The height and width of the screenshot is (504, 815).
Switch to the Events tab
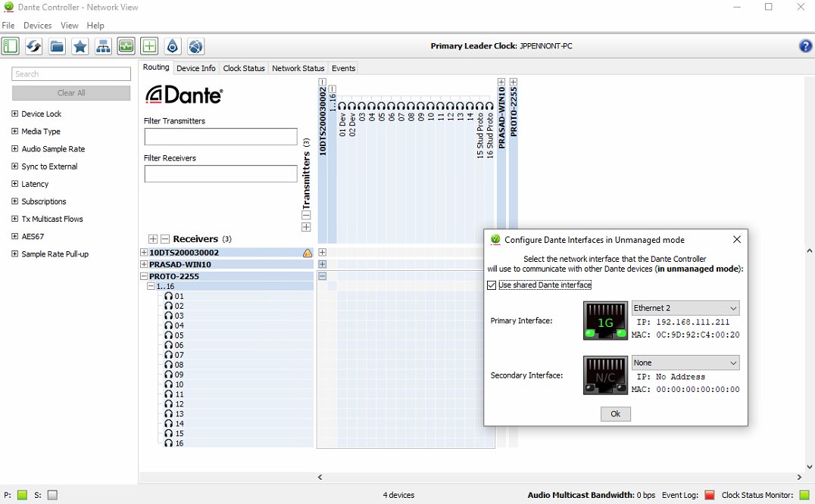(x=344, y=69)
